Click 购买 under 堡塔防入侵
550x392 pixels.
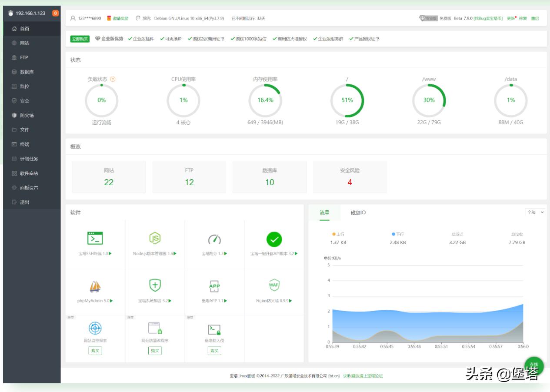point(214,350)
